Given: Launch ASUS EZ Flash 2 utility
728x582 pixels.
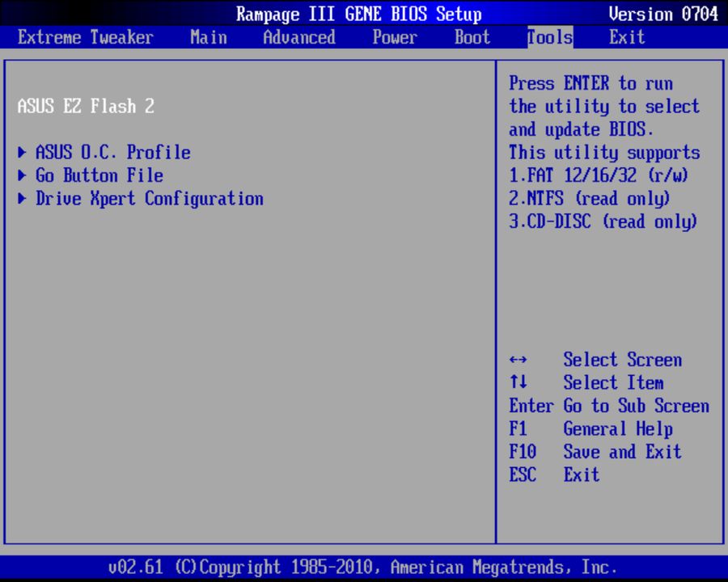Looking at the screenshot, I should [x=86, y=106].
